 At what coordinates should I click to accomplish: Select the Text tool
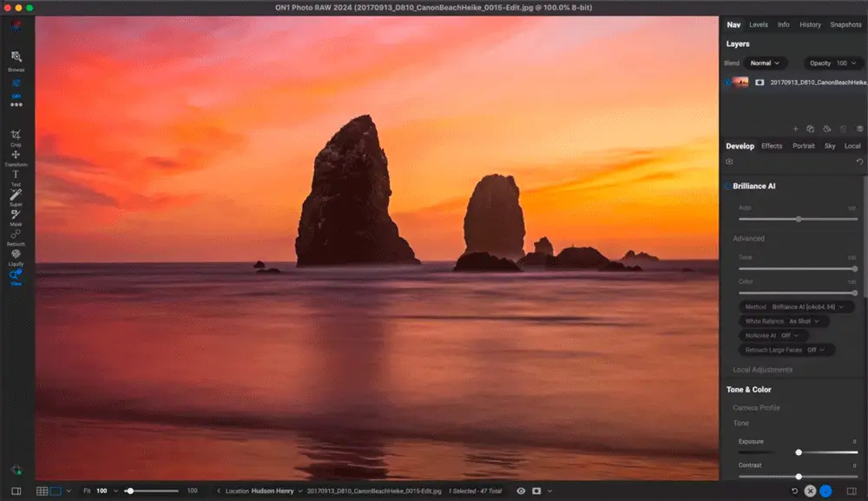(x=16, y=174)
